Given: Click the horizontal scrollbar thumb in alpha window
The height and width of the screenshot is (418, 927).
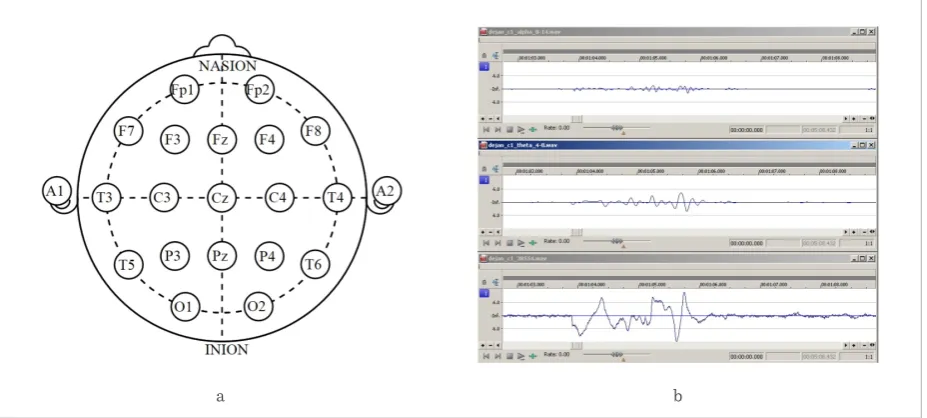Looking at the screenshot, I should coord(577,118).
